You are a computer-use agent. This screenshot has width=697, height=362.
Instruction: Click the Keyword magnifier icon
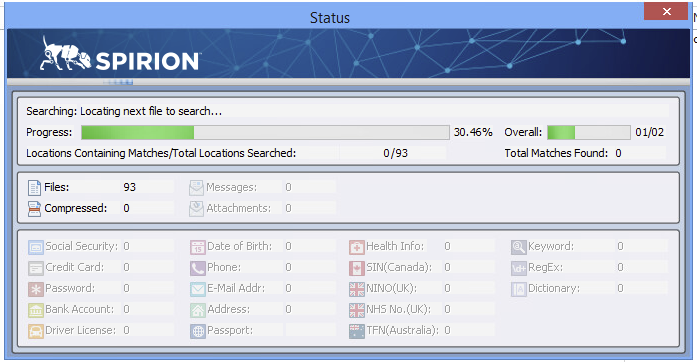519,247
